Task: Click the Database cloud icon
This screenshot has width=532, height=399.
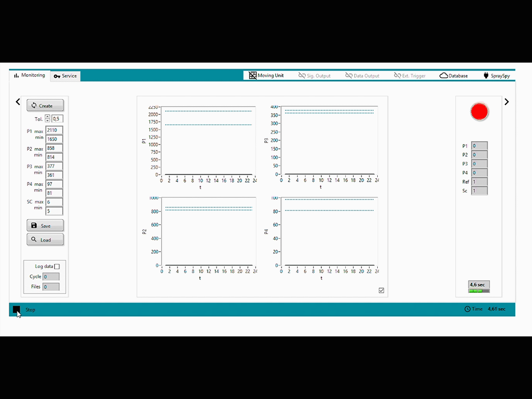Action: pos(444,76)
